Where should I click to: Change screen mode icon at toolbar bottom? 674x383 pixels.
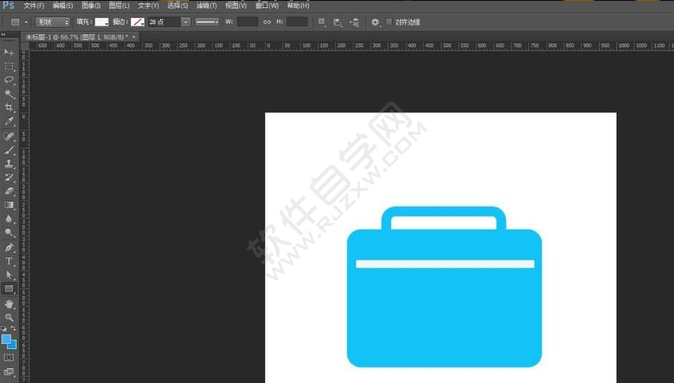[x=9, y=372]
